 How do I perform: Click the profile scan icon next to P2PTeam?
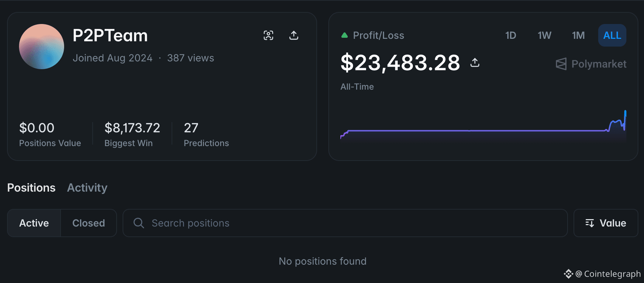point(268,35)
